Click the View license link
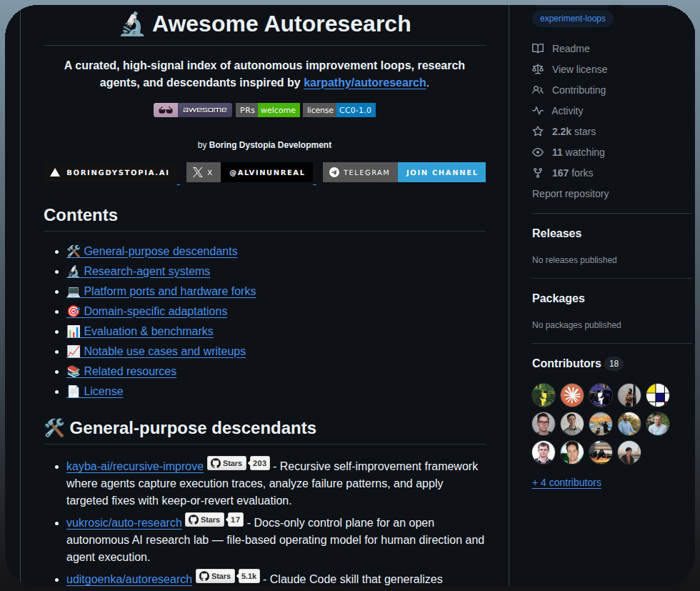The height and width of the screenshot is (591, 700). click(570, 69)
